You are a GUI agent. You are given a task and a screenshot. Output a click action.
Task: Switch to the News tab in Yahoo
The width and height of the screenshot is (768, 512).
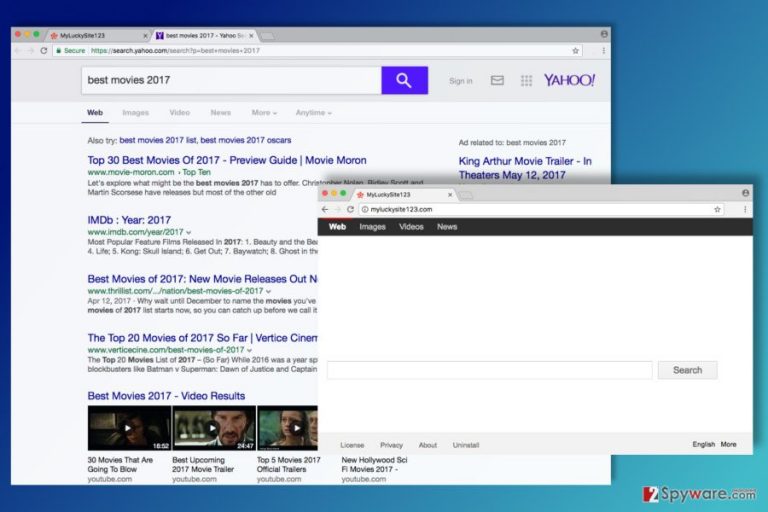(220, 113)
